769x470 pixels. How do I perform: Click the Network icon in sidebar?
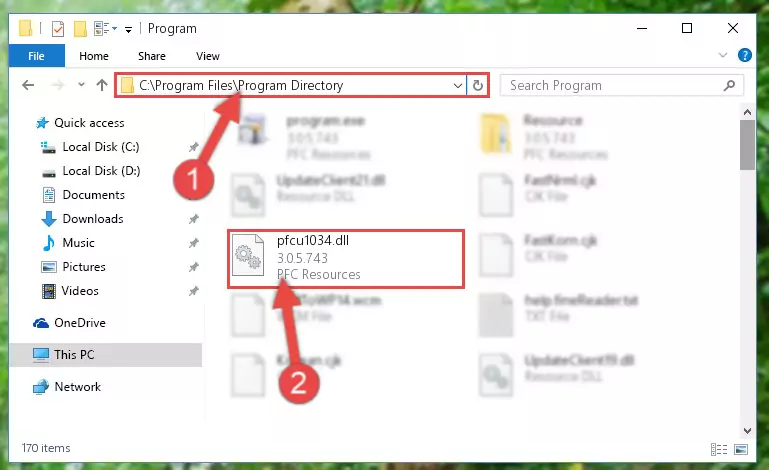click(x=41, y=387)
